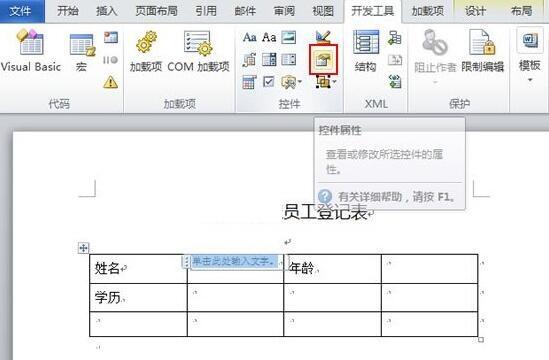Viewport: 549px width, 360px height.
Task: Open COM 加载项 dialog
Action: tap(198, 51)
